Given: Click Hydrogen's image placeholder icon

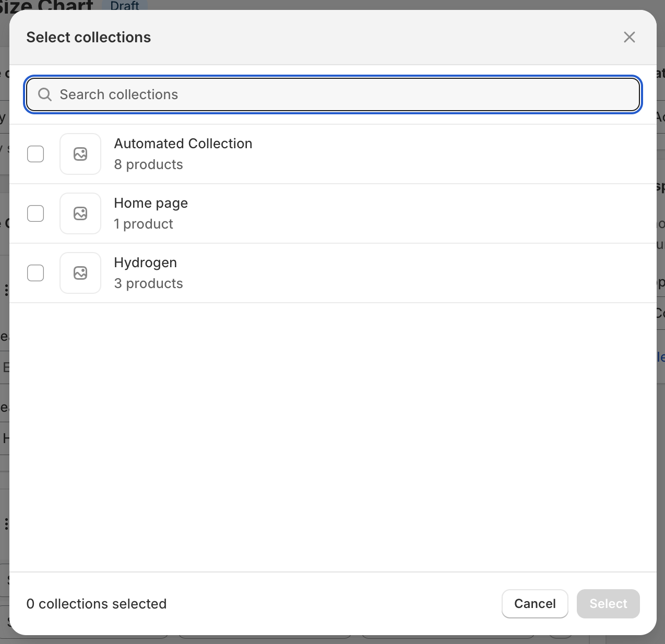Looking at the screenshot, I should 80,273.
